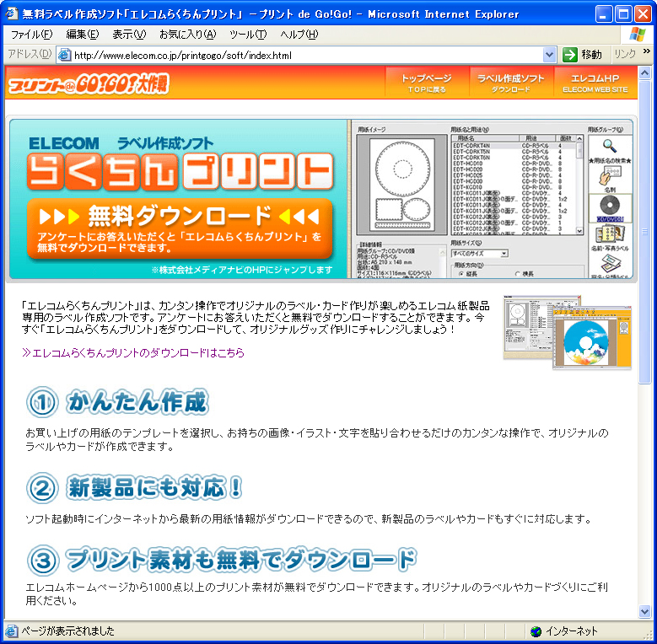Click the ※株式会社メディアナビのHPにジャンプします note

click(242, 270)
